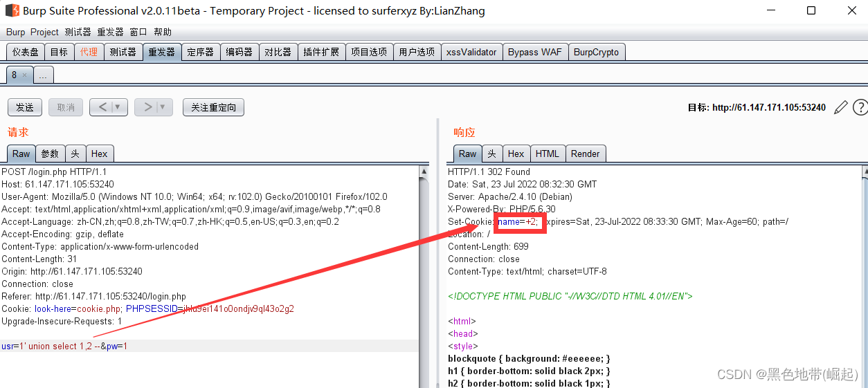Image resolution: width=868 pixels, height=388 pixels.
Task: Click the 'POST /login.php HTTP/1.1' line
Action: (54, 172)
